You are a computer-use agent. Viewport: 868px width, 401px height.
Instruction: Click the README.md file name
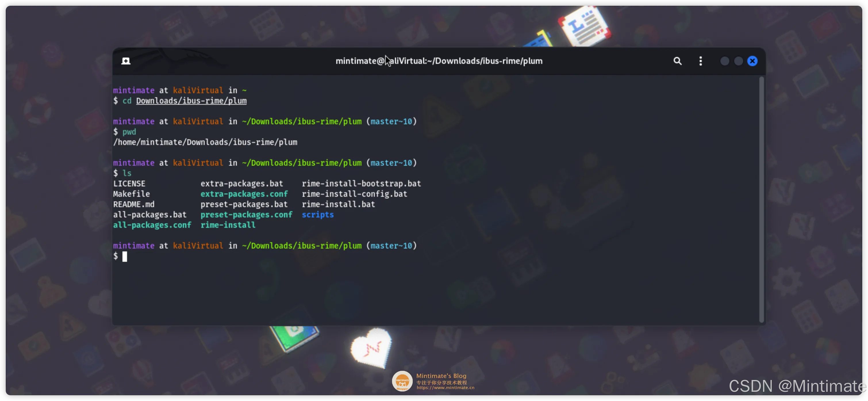[x=134, y=204]
